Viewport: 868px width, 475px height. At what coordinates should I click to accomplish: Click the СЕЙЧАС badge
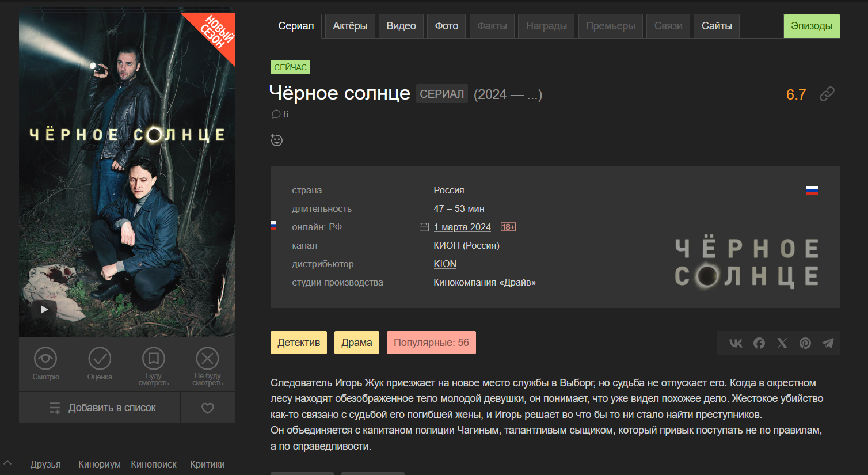pyautogui.click(x=291, y=67)
